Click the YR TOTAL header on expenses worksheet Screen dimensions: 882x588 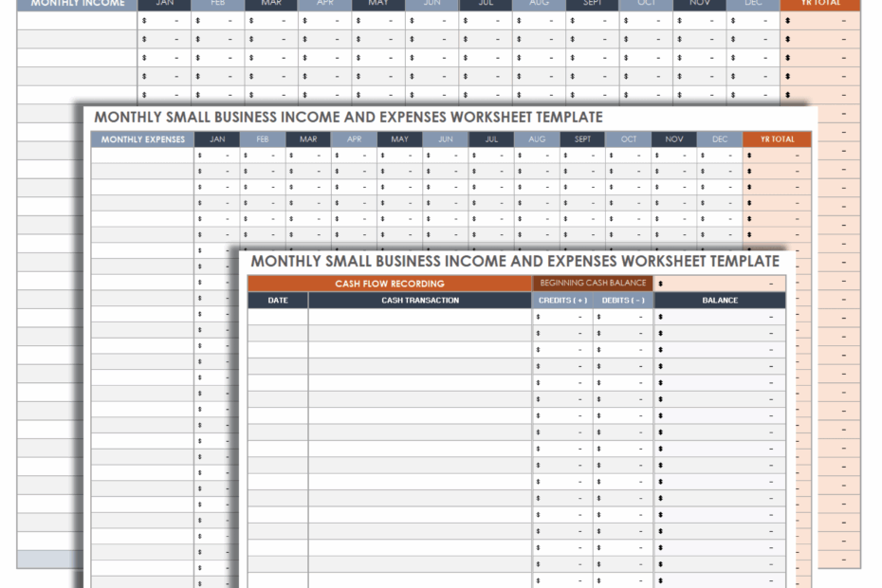(x=777, y=138)
